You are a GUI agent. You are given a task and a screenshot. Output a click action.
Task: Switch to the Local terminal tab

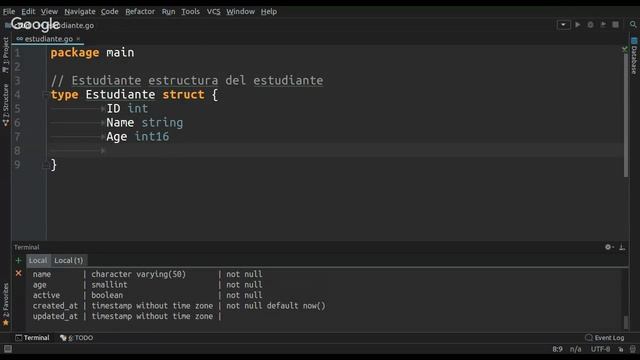(x=38, y=260)
